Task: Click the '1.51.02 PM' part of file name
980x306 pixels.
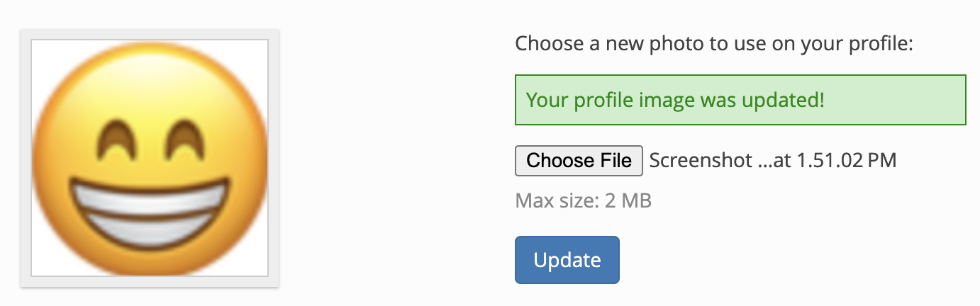Action: [x=847, y=161]
